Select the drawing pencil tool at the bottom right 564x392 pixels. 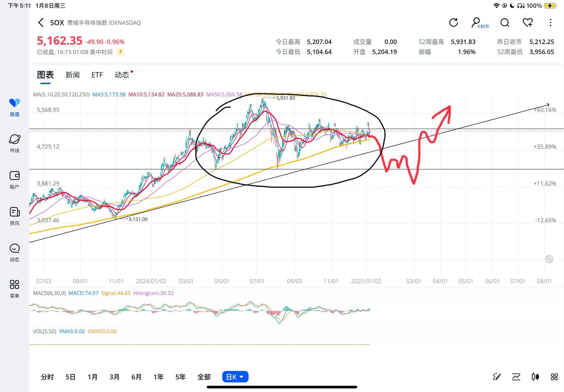[497, 377]
